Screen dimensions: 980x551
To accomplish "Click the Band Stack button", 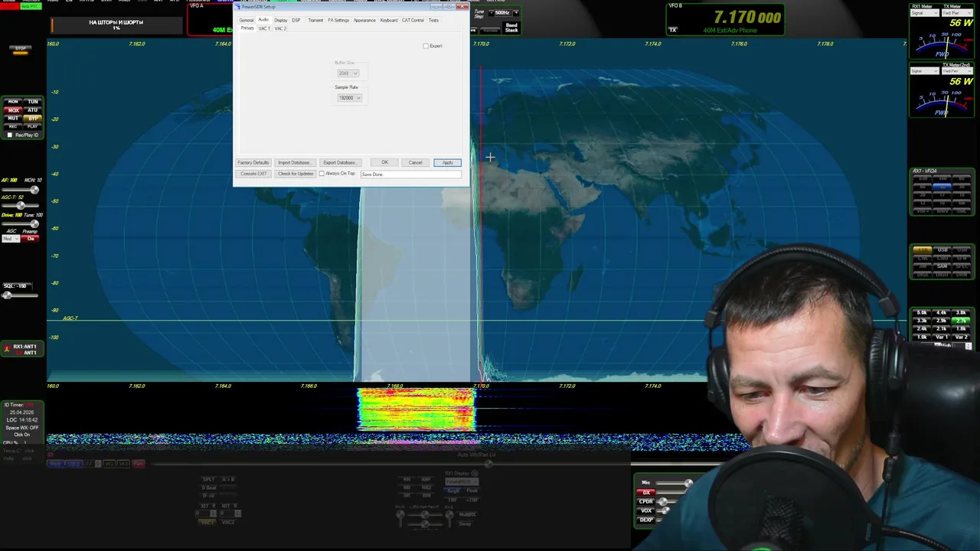I will pos(511,28).
